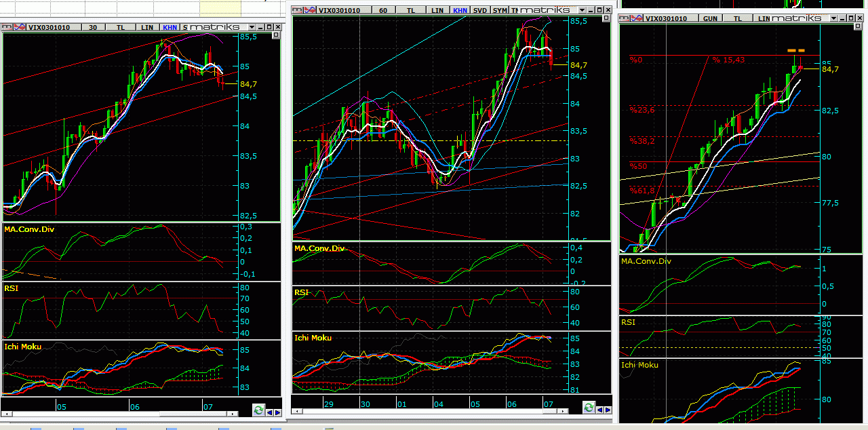Toggle KHN in the 60-minute chart window
Screen dimensions: 868x430
pos(460,10)
